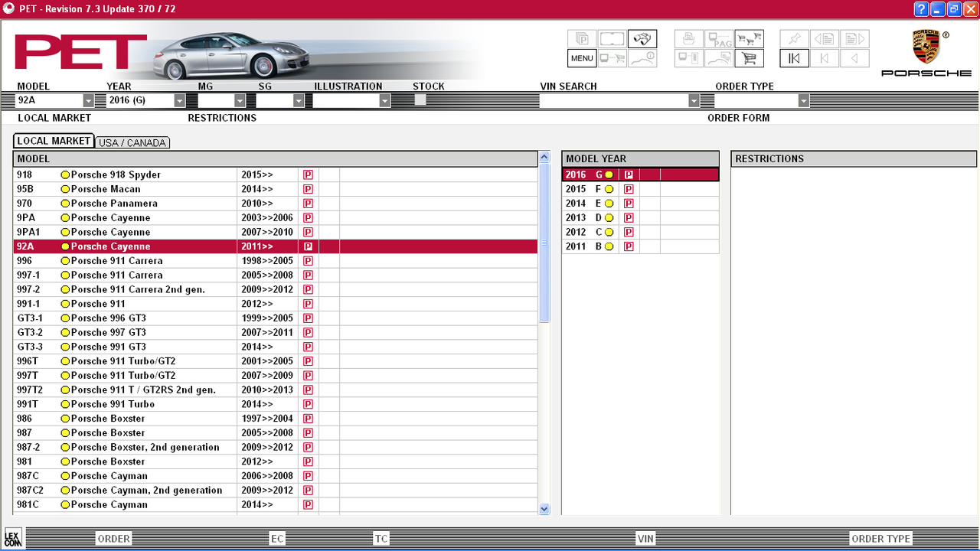Click the MODEL YEAR column header
980x551 pixels.
tap(641, 159)
